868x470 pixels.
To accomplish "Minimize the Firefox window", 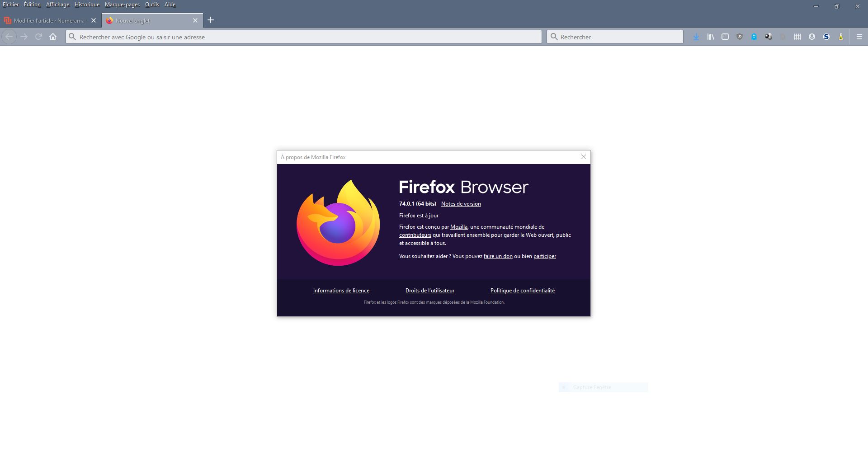I will click(816, 6).
